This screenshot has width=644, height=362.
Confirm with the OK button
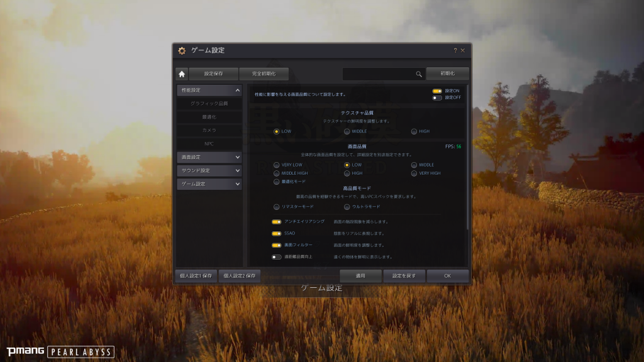(448, 276)
